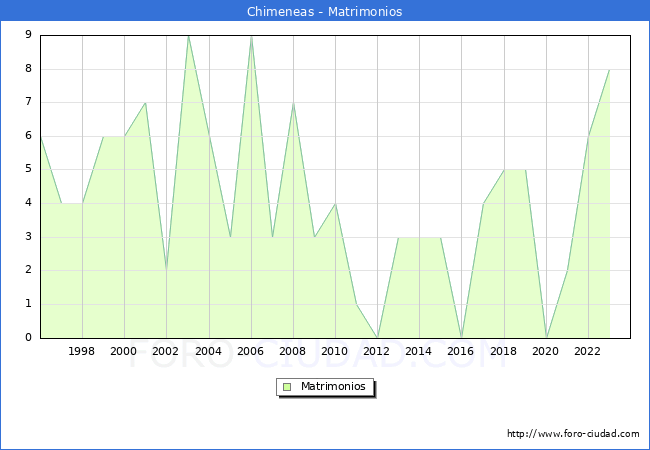Click the x-axis label 2002
This screenshot has height=450, width=650.
pyautogui.click(x=165, y=351)
